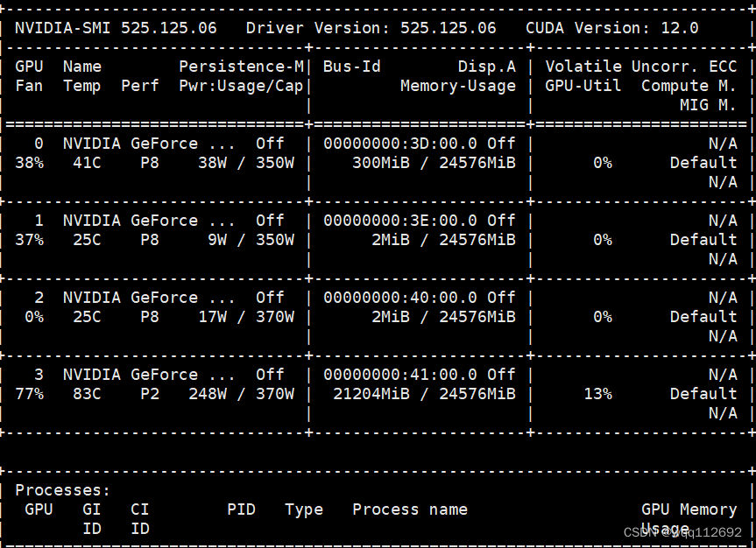The height and width of the screenshot is (548, 756).
Task: Click bus ID 00000000:3D:00.0
Action: [x=400, y=144]
